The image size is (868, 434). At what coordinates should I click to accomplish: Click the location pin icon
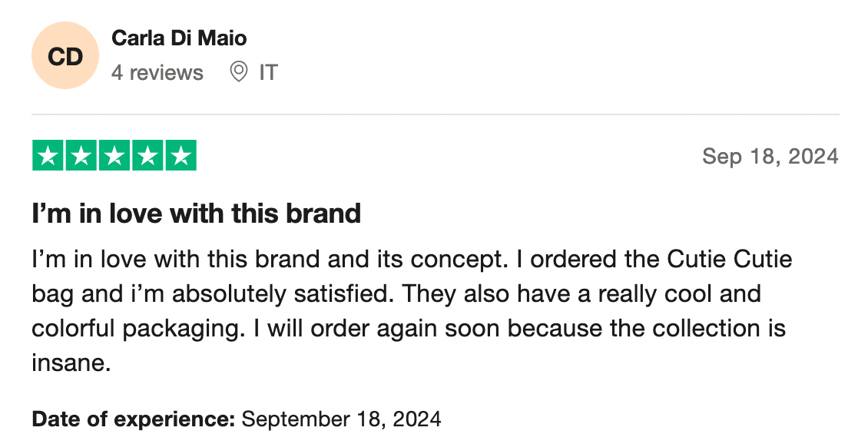coord(239,72)
